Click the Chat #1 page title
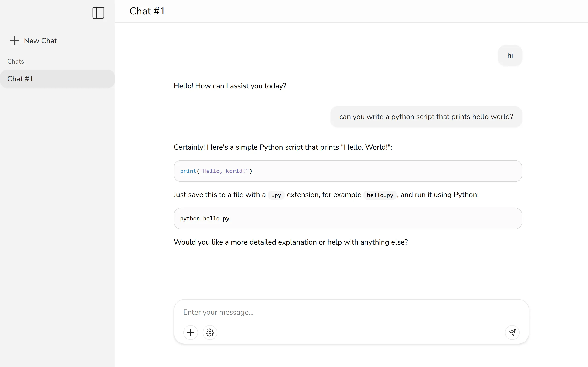588x367 pixels. pos(147,11)
